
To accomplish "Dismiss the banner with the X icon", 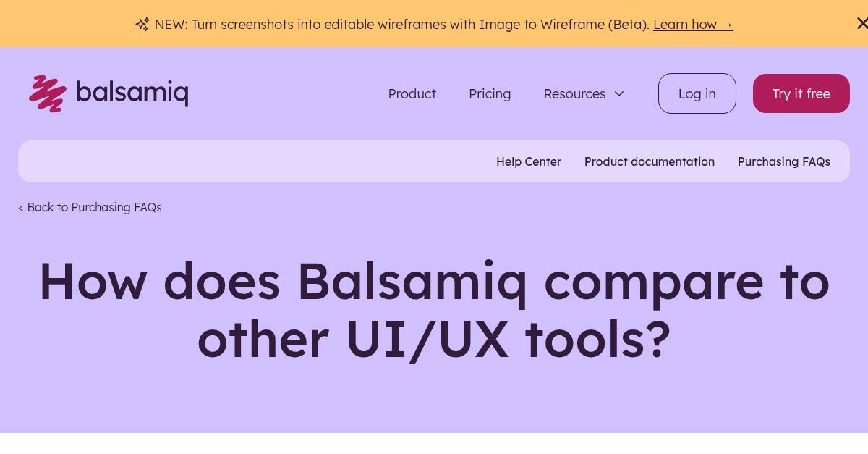I will click(x=861, y=22).
